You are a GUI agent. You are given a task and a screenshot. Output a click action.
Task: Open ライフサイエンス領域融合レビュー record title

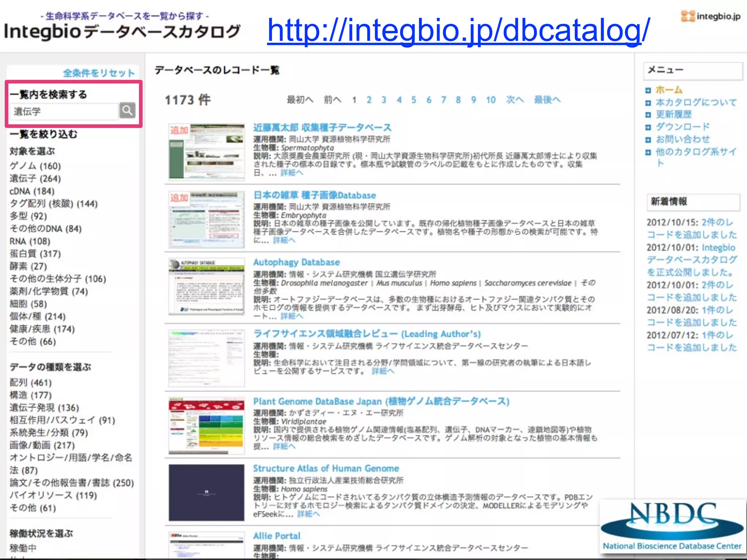click(x=367, y=334)
